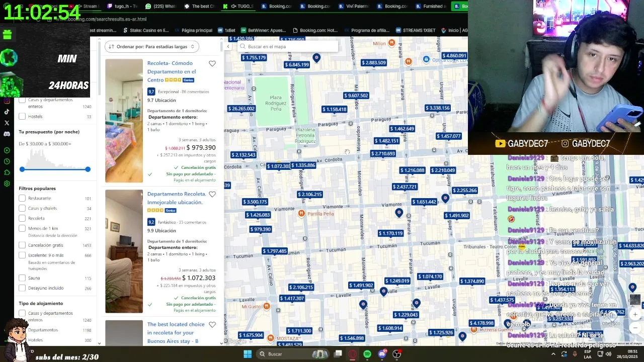Screen dimensions: 644x362
Task: Adjust the maximum budget slider handle
Action: click(x=88, y=169)
